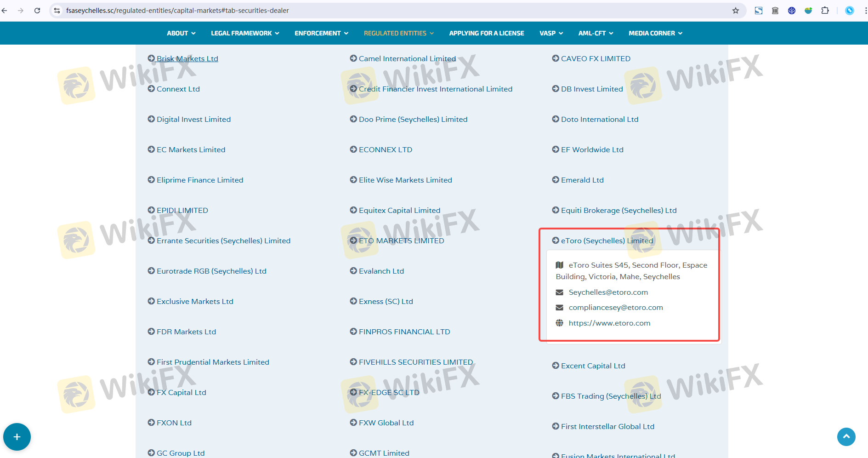This screenshot has width=868, height=458.
Task: Click the arrow icon beside Doto International Ltd
Action: coord(556,119)
